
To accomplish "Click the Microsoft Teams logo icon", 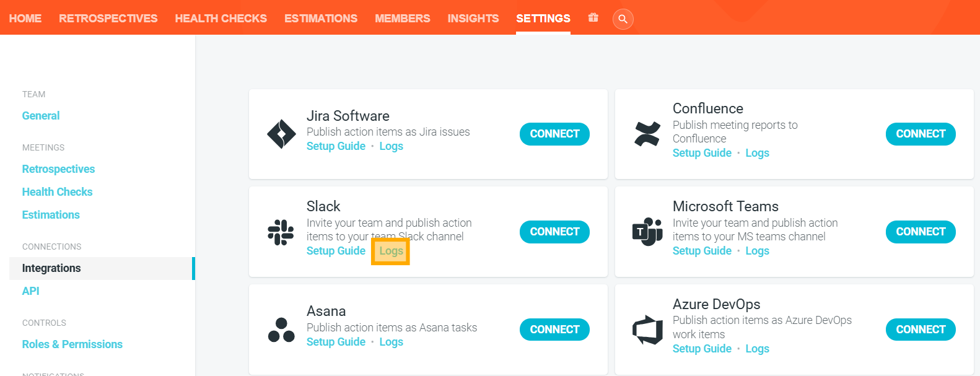I will click(x=647, y=232).
